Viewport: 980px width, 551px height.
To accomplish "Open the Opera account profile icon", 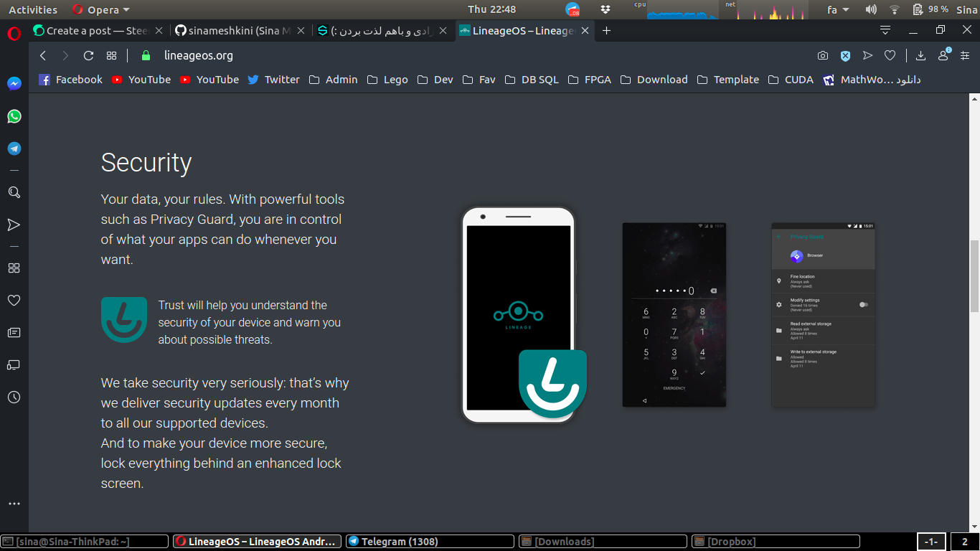I will (943, 55).
